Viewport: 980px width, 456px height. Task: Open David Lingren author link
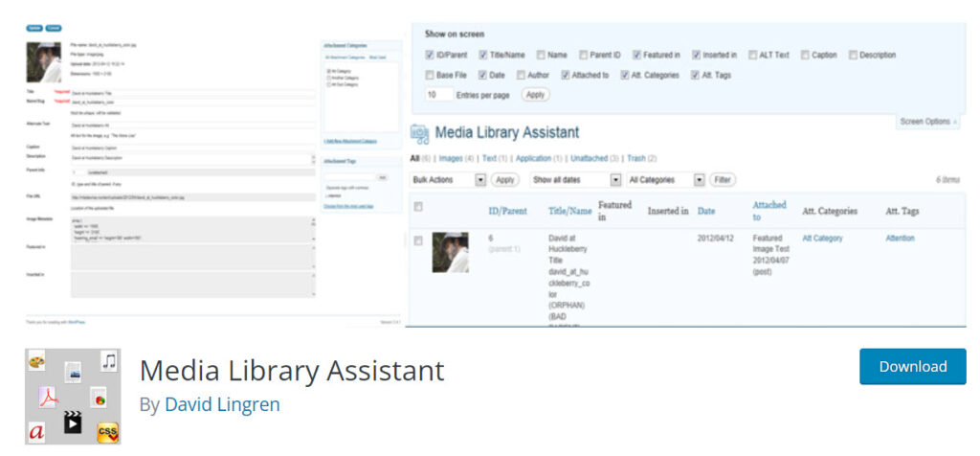[222, 404]
